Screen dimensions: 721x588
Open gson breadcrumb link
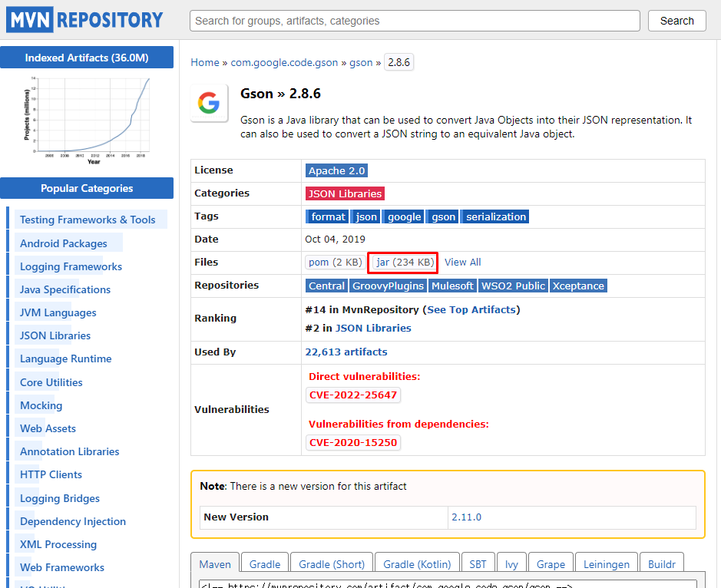click(361, 62)
